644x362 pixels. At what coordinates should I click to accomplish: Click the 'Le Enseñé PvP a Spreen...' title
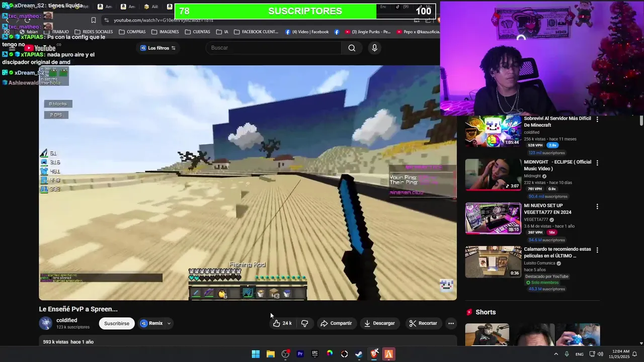(78, 309)
